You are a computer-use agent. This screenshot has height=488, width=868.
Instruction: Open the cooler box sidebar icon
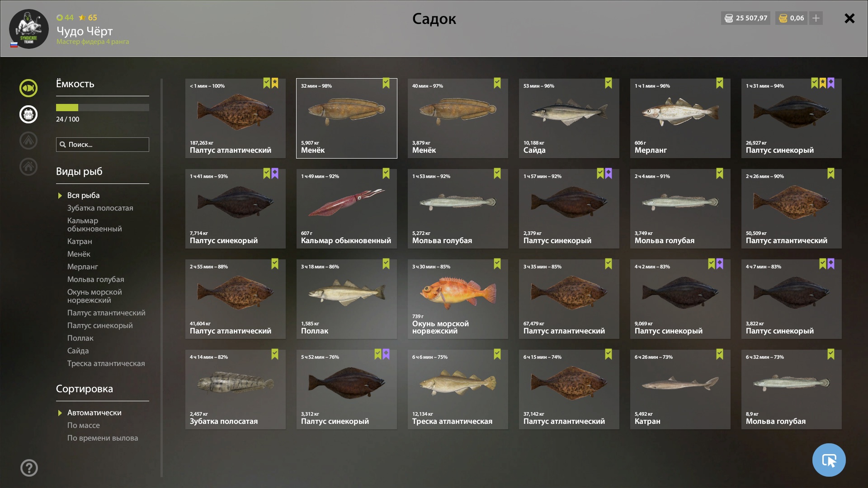pos(28,114)
